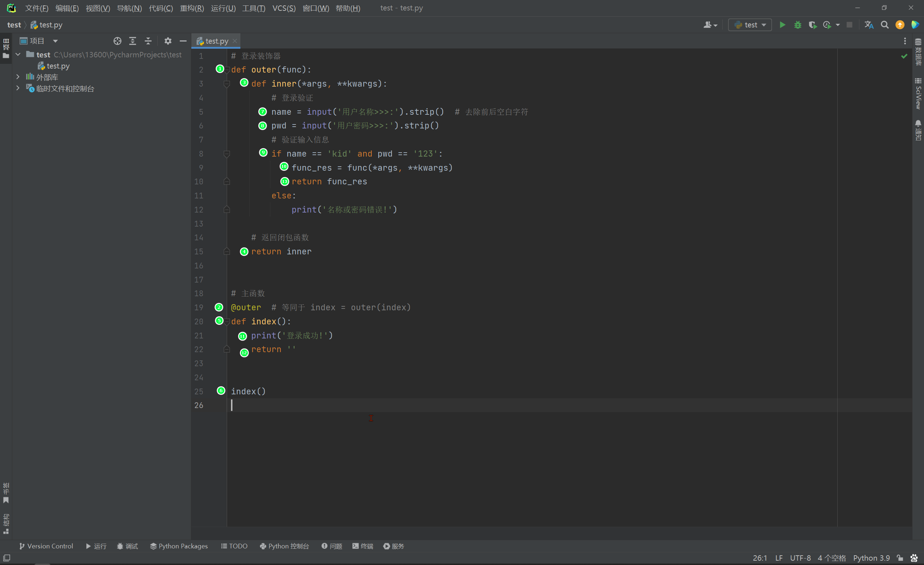Run the test configuration with the green play button

point(782,25)
